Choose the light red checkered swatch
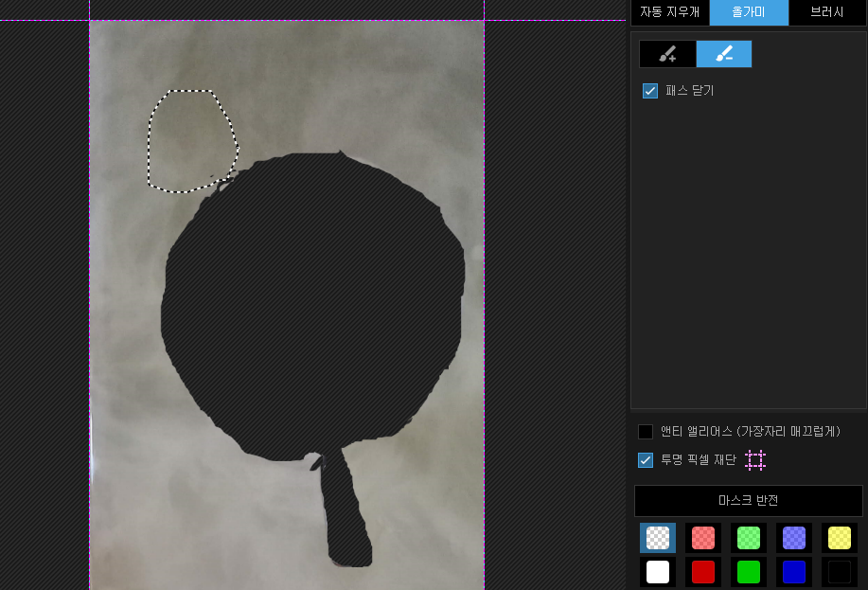The width and height of the screenshot is (868, 590). coord(703,538)
